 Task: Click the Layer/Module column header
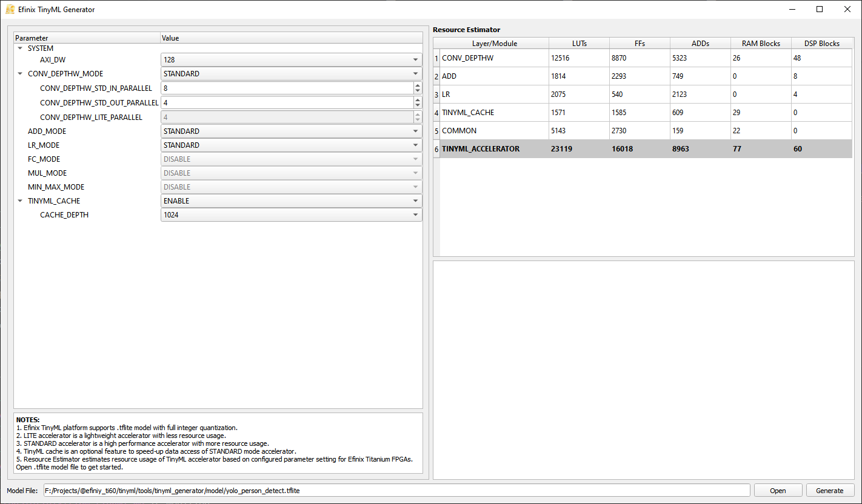tap(495, 44)
